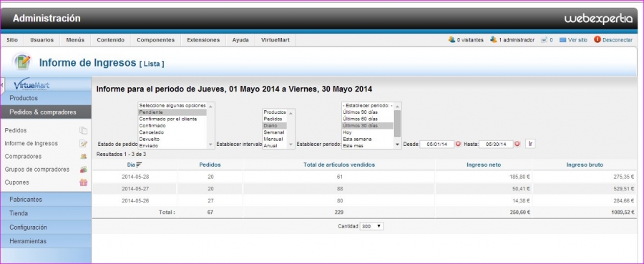The height and width of the screenshot is (264, 644).
Task: Select Enviado order status
Action: coord(172,146)
